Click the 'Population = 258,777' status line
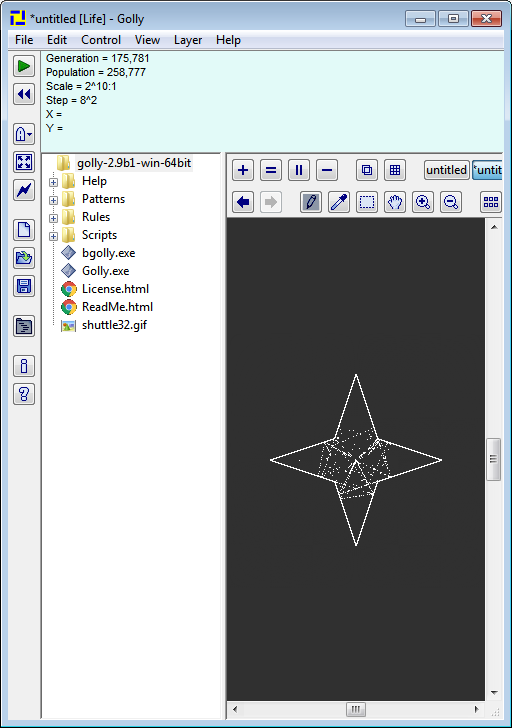 tap(96, 72)
